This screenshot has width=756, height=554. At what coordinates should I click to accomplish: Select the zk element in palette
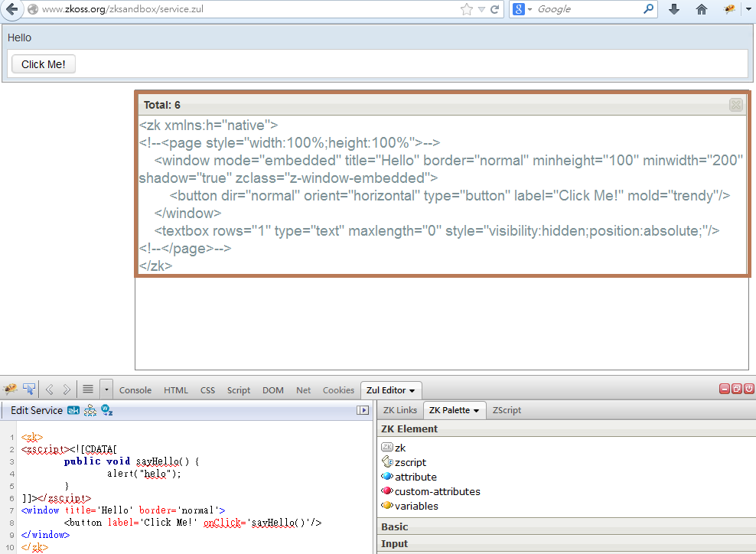(400, 448)
